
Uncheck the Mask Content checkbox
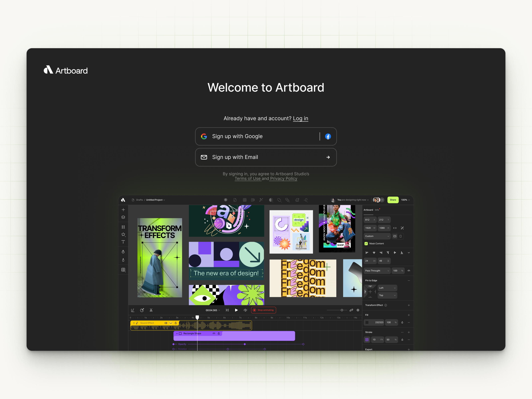click(366, 244)
